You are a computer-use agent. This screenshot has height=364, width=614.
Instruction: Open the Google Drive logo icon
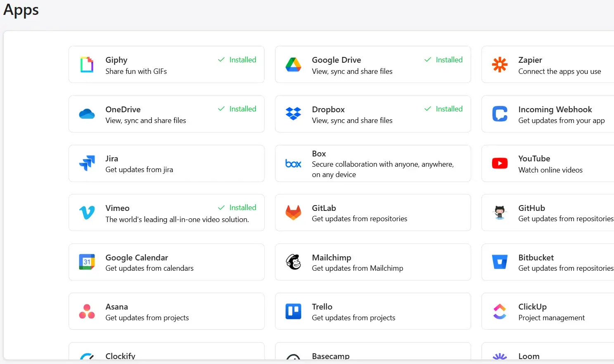[293, 65]
